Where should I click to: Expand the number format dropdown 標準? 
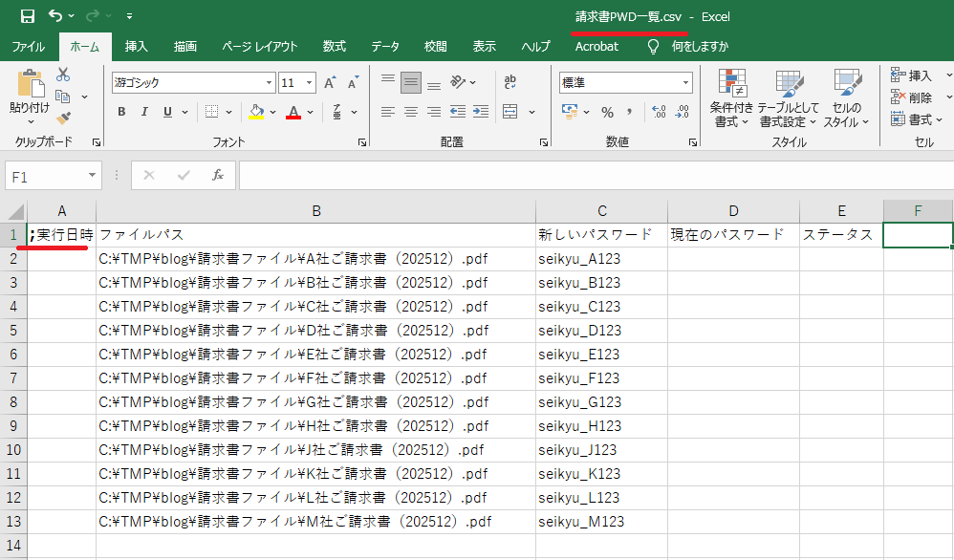tap(686, 83)
